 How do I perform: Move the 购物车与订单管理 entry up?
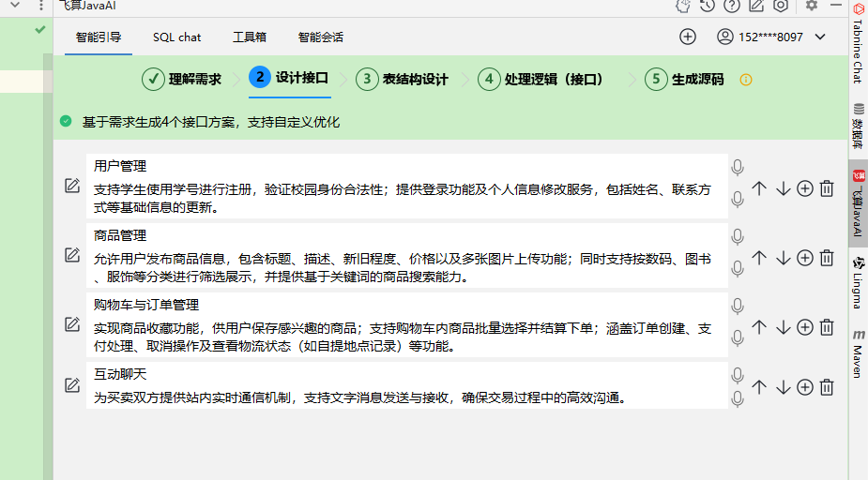click(x=759, y=327)
